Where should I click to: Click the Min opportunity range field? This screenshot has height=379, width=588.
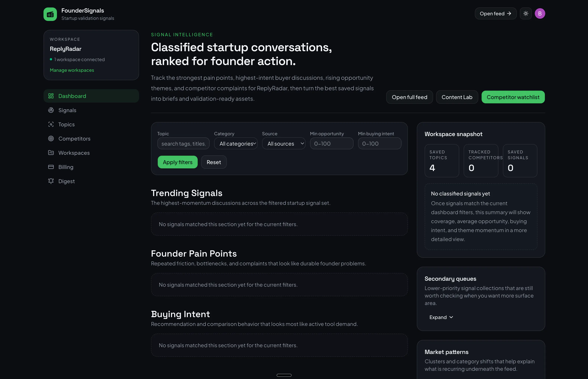pos(331,144)
